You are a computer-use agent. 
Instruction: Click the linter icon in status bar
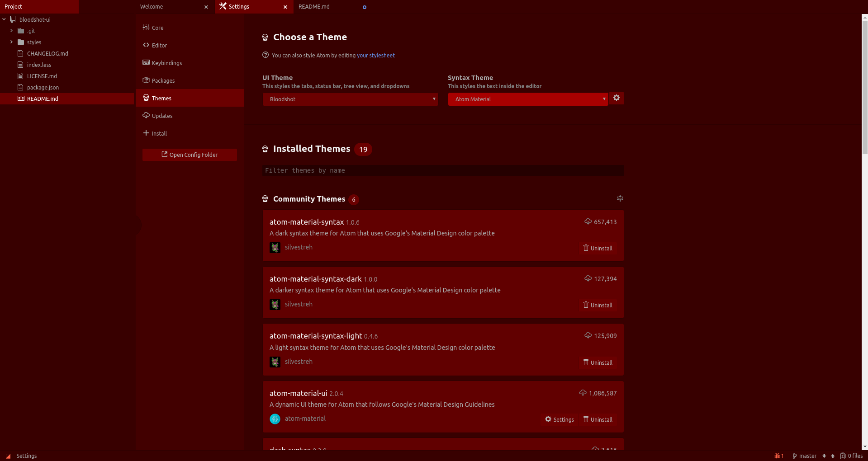[x=8, y=456]
